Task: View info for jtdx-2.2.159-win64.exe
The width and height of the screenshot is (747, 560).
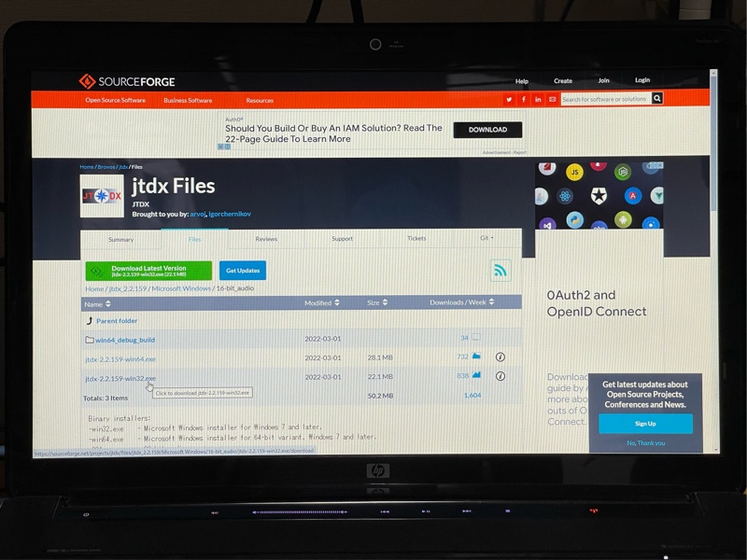Action: 500,357
